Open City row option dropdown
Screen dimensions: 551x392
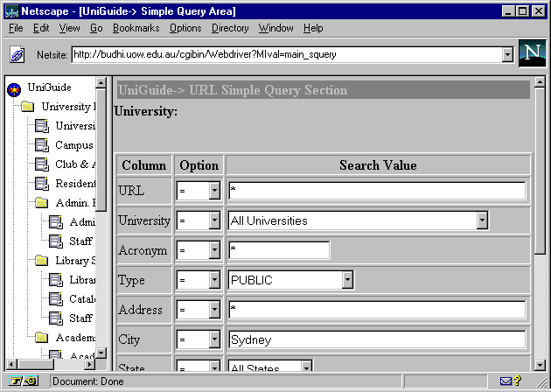point(214,339)
